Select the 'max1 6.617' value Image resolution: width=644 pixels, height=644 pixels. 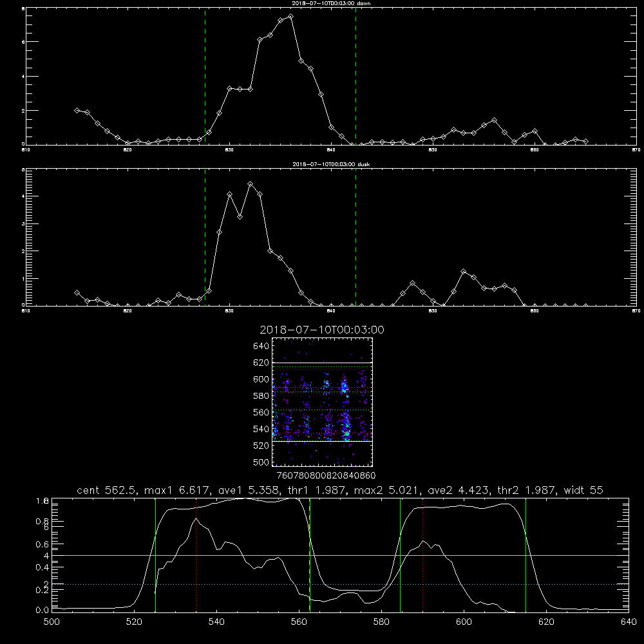(178, 490)
